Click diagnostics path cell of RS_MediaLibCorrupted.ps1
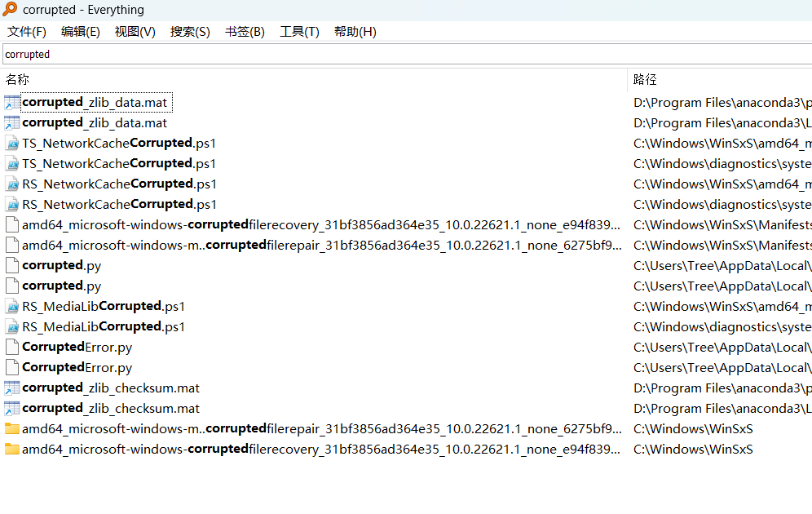 point(722,327)
